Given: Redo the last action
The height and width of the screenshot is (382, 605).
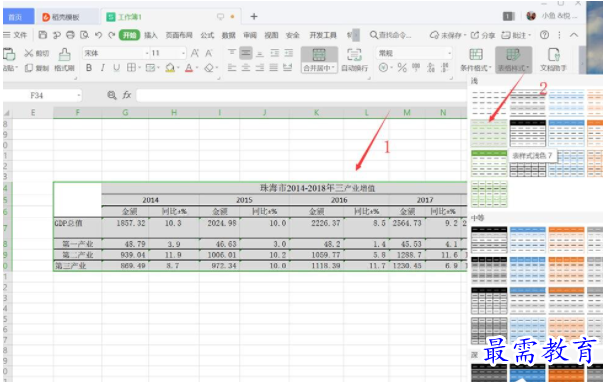Looking at the screenshot, I should [x=112, y=35].
